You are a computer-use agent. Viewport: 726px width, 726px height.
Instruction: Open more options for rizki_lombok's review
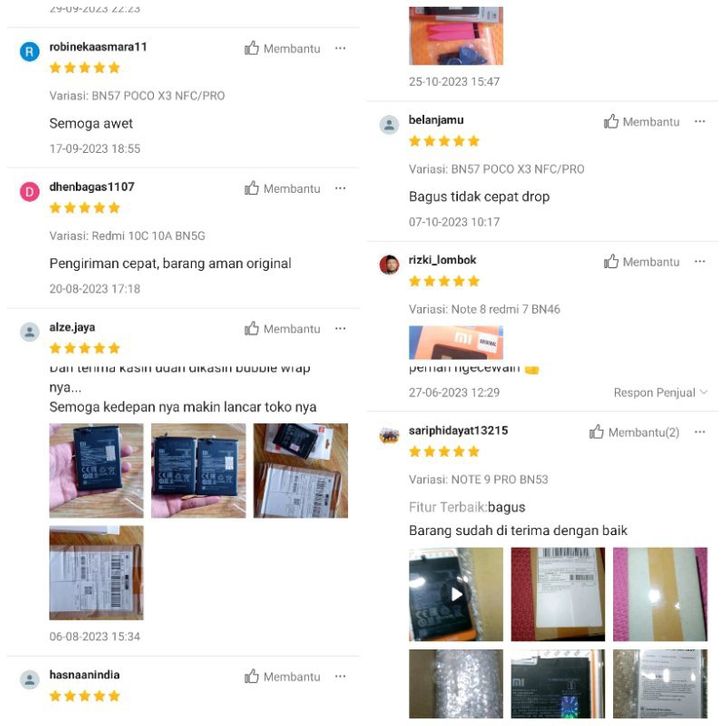point(700,262)
